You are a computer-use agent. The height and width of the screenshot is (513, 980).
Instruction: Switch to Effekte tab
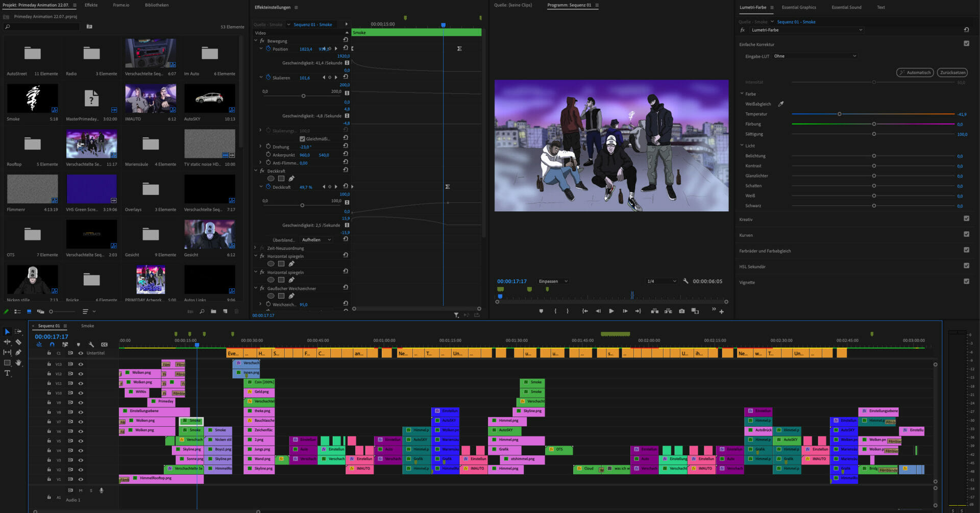(x=91, y=5)
